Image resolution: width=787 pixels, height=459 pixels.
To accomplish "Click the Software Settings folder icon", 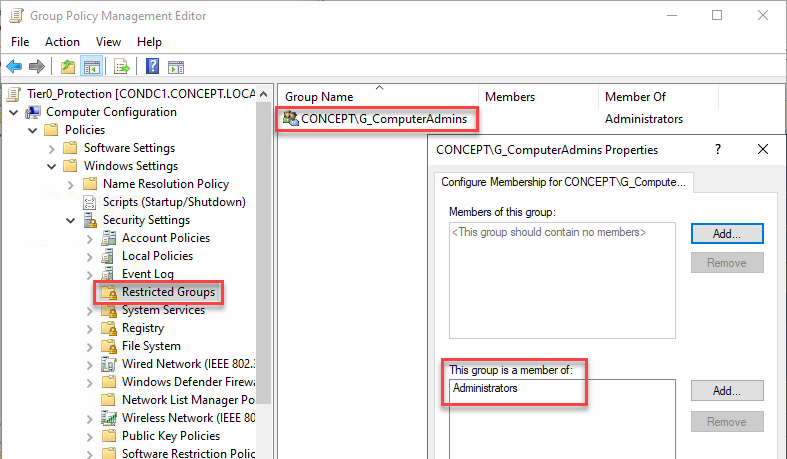I will (x=70, y=148).
